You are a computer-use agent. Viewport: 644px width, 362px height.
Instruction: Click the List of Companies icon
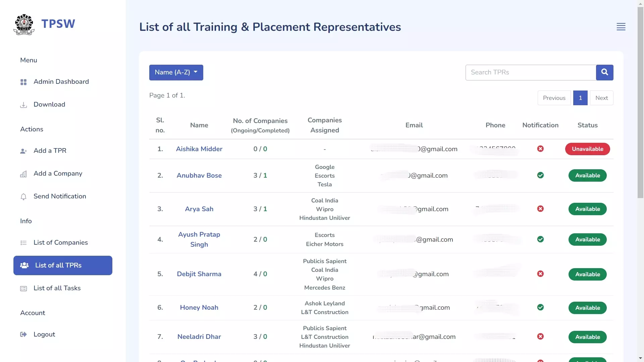point(24,242)
